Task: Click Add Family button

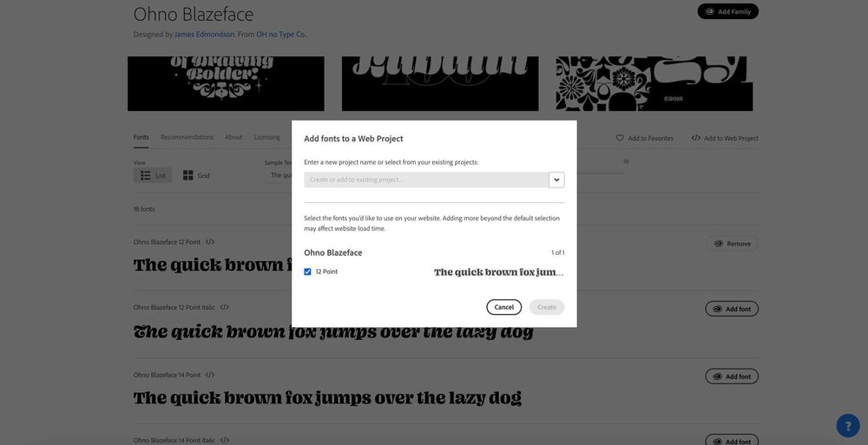Action: click(x=728, y=11)
